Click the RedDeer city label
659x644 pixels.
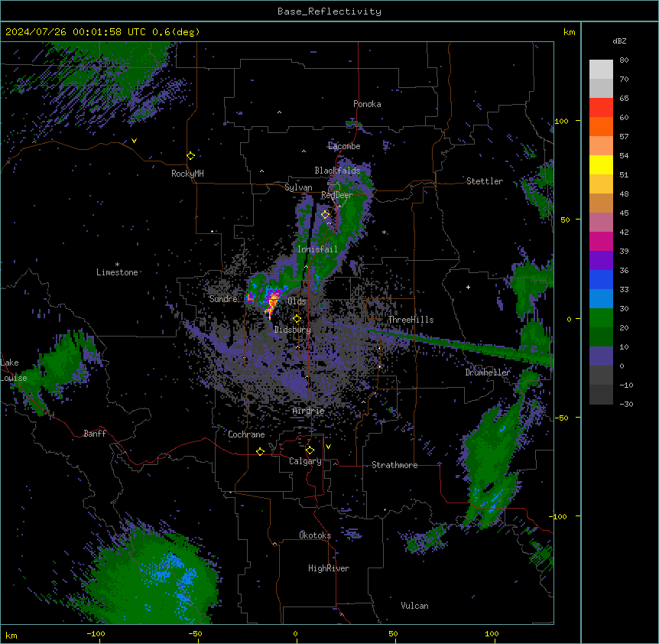(x=337, y=195)
